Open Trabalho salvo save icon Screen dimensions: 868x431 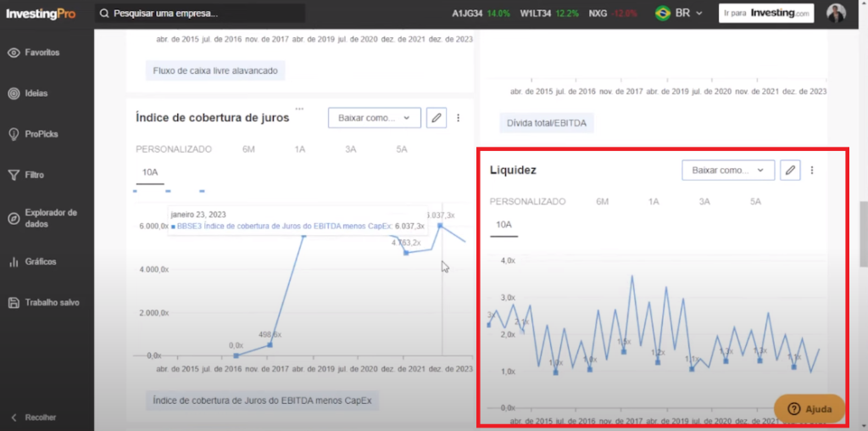click(x=14, y=303)
